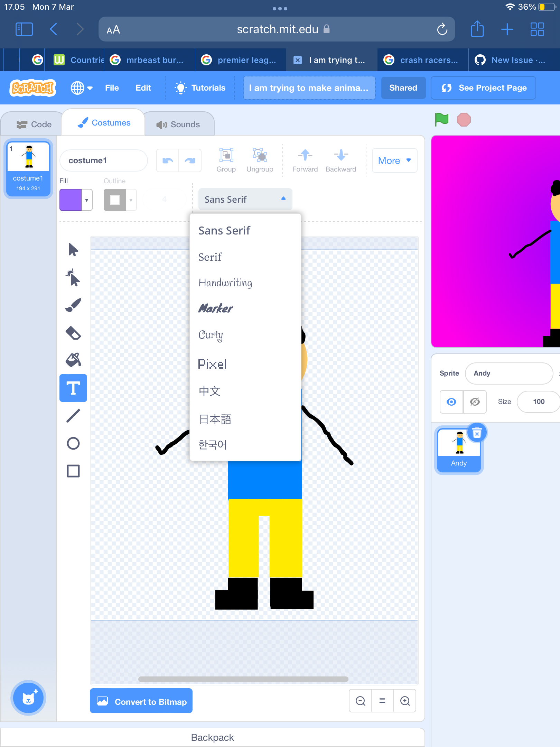Screen dimensions: 560x747
Task: Zoom out the costume canvas
Action: [x=360, y=701]
